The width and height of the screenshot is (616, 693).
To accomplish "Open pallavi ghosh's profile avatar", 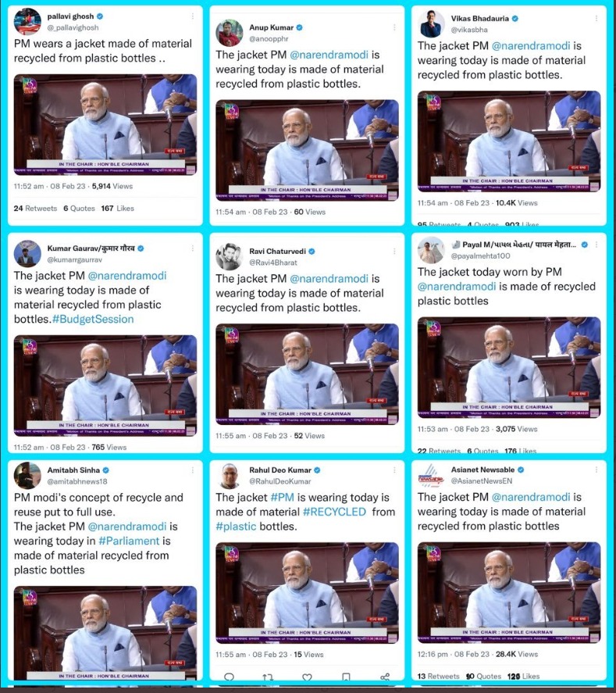I will coord(27,21).
